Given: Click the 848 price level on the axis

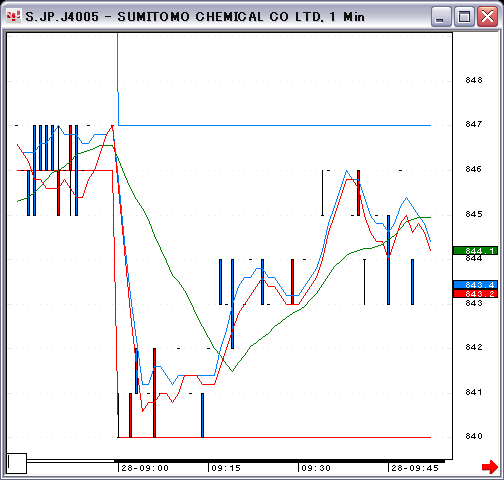Looking at the screenshot, I should [x=474, y=80].
